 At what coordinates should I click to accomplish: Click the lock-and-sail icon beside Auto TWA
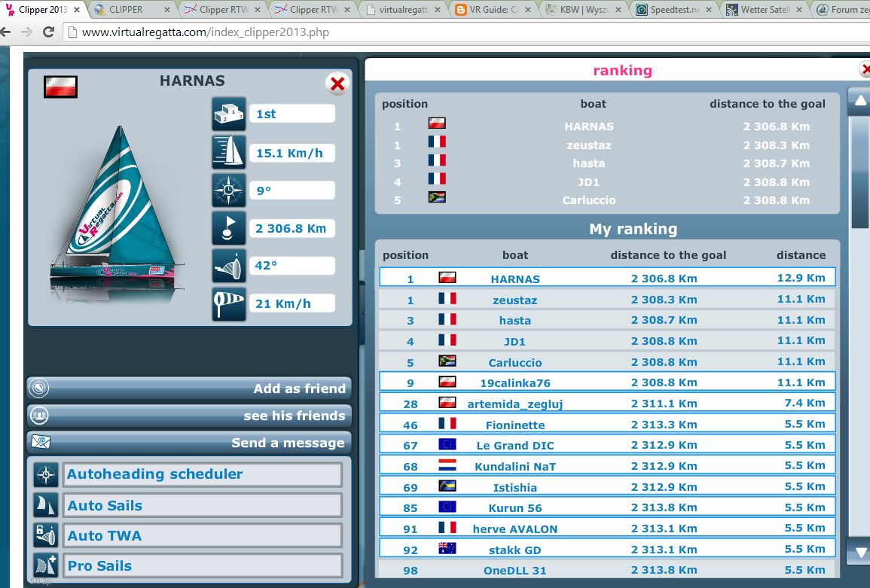pyautogui.click(x=45, y=536)
